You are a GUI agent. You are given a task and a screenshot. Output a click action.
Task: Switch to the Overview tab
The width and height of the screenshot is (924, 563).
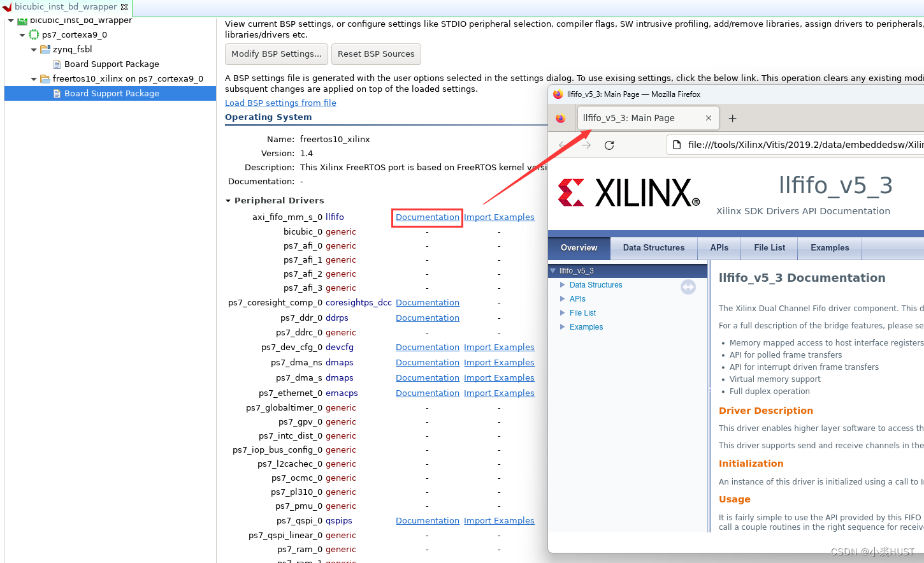[x=579, y=248]
